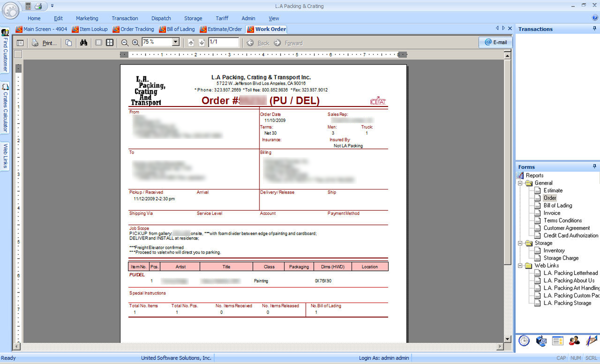This screenshot has width=600, height=364.
Task: Click the Zoom In magnifier icon
Action: click(x=135, y=43)
